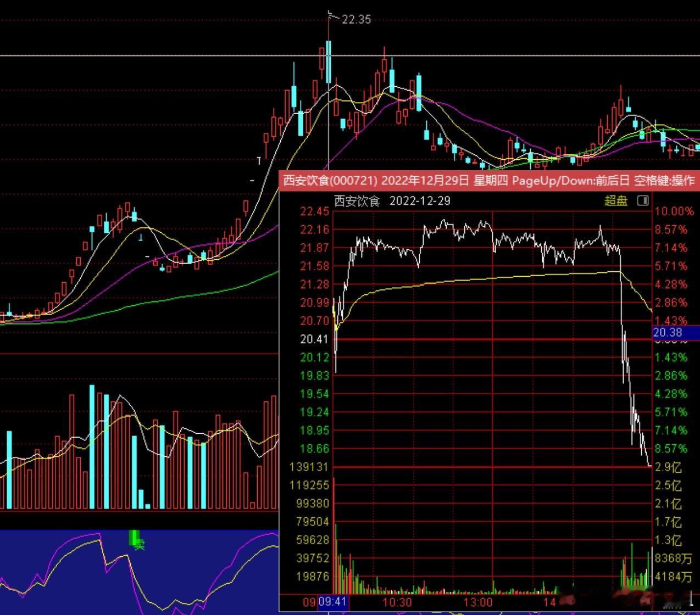Click the 西安饮食 2022-12-29 subtitle text
Screen dimensions: 700x615
point(392,200)
